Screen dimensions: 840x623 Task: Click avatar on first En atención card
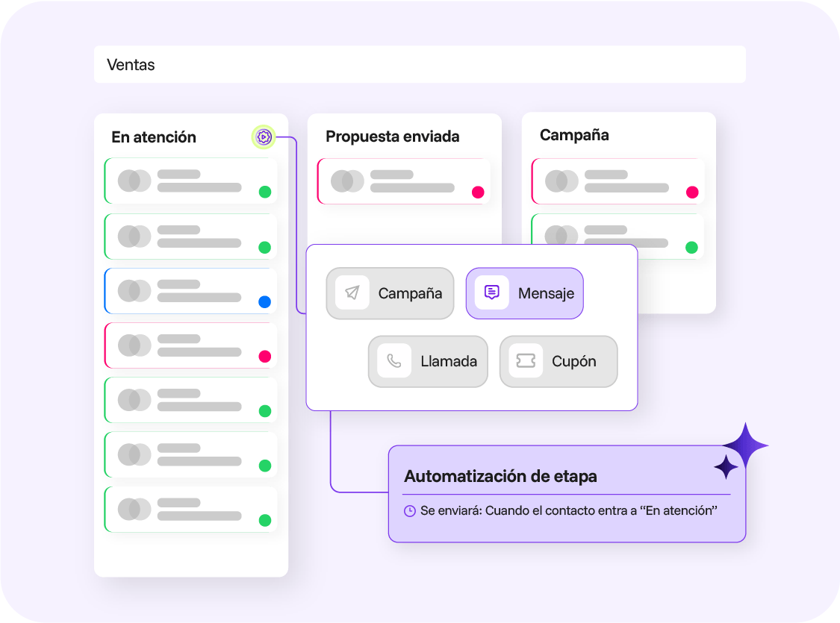pyautogui.click(x=134, y=181)
